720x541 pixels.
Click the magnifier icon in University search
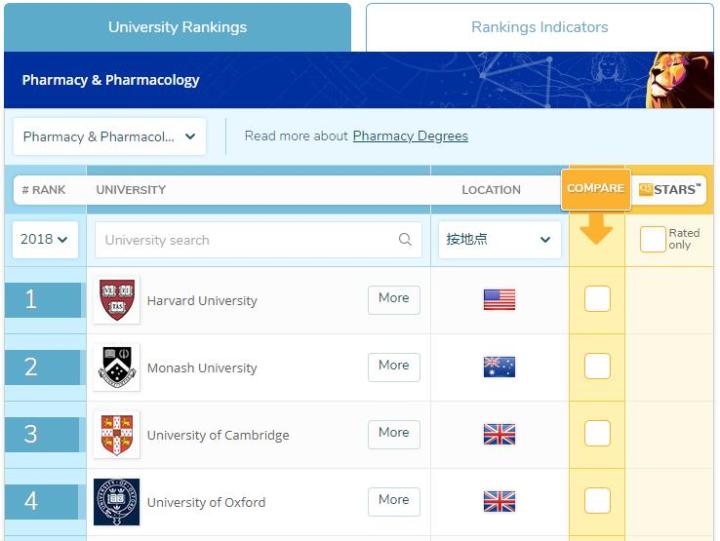pos(405,239)
